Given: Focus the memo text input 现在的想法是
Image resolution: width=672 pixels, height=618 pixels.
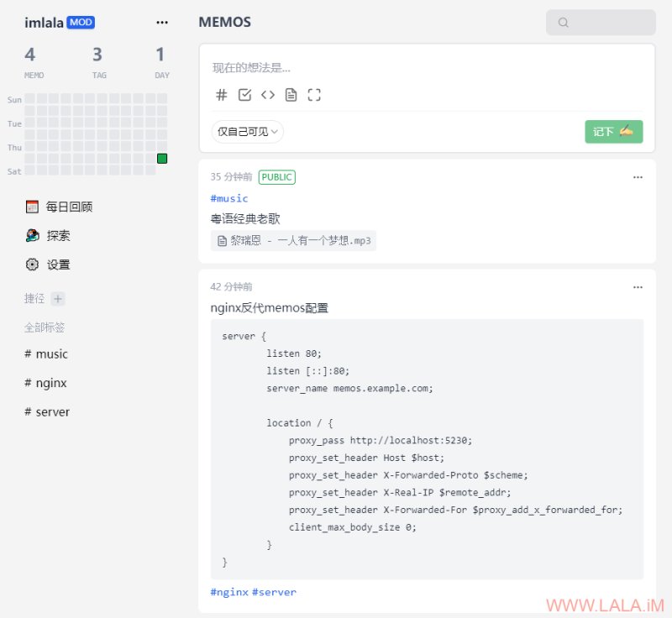Looking at the screenshot, I should tap(427, 68).
